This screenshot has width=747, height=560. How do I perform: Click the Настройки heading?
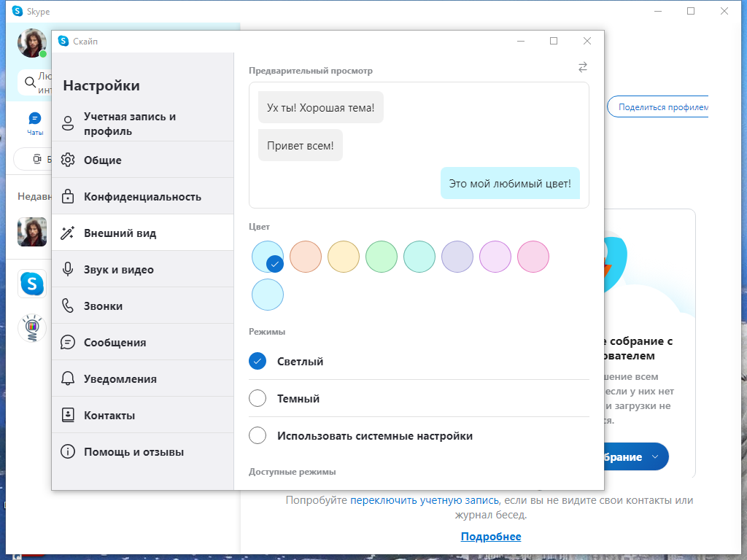tap(101, 86)
